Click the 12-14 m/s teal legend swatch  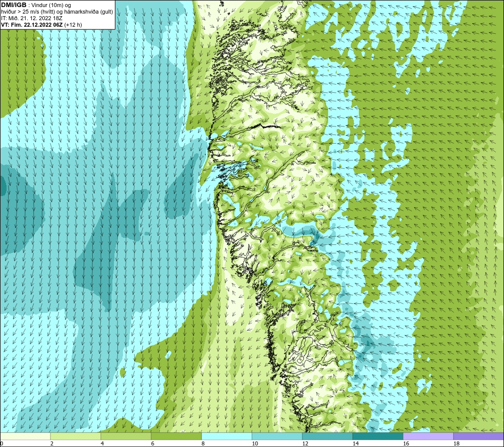[x=327, y=436]
